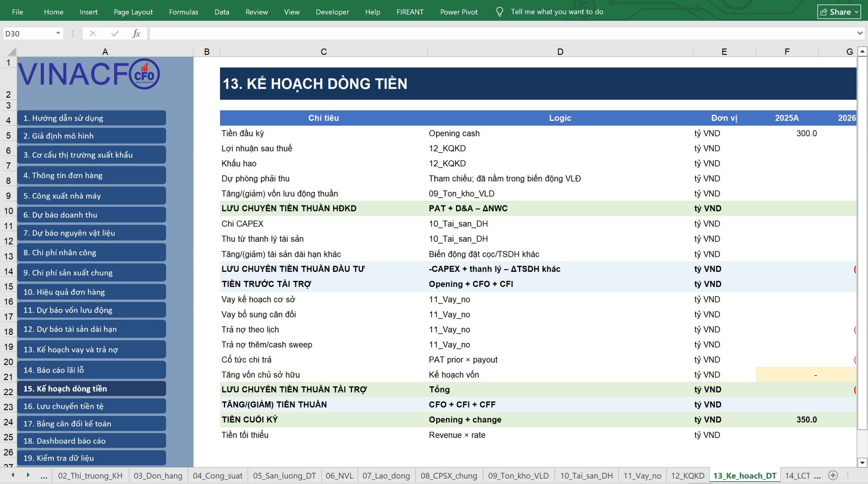The width and height of the screenshot is (868, 484).
Task: Open 8. Chi phí nhân công
Action: pos(92,253)
